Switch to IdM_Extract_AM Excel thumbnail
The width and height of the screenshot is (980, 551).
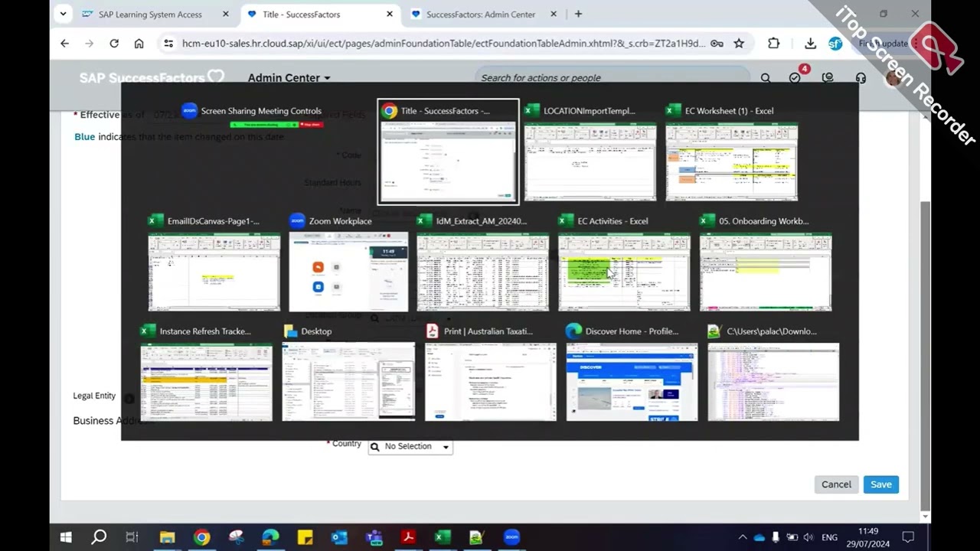(x=482, y=262)
